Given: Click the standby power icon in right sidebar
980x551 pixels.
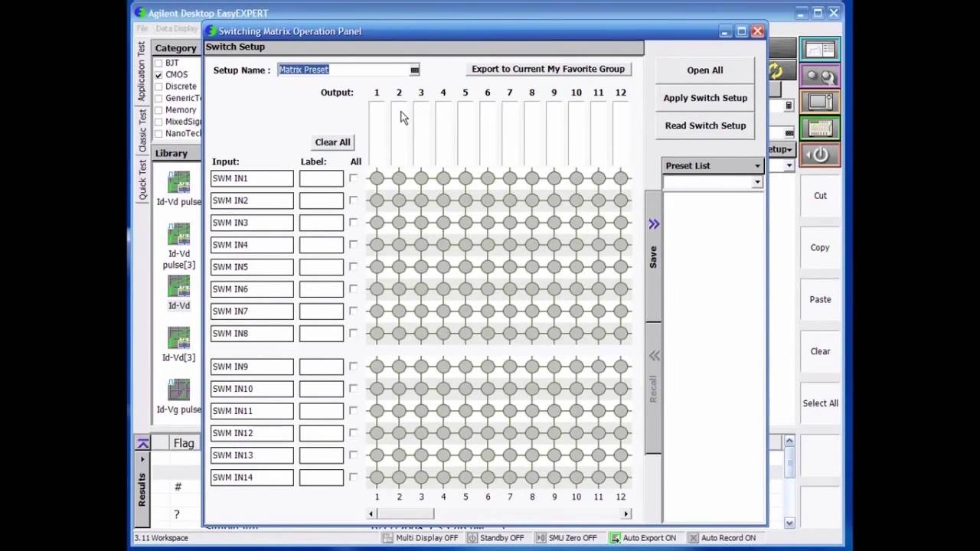Looking at the screenshot, I should click(x=820, y=154).
